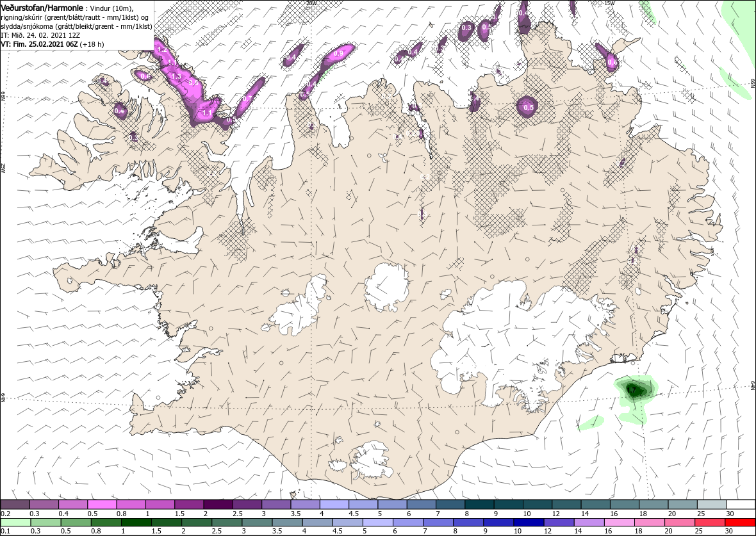Viewport: 756px width, 536px height.
Task: Select the darkest purple 2 swatch, upper legend
Action: (218, 504)
